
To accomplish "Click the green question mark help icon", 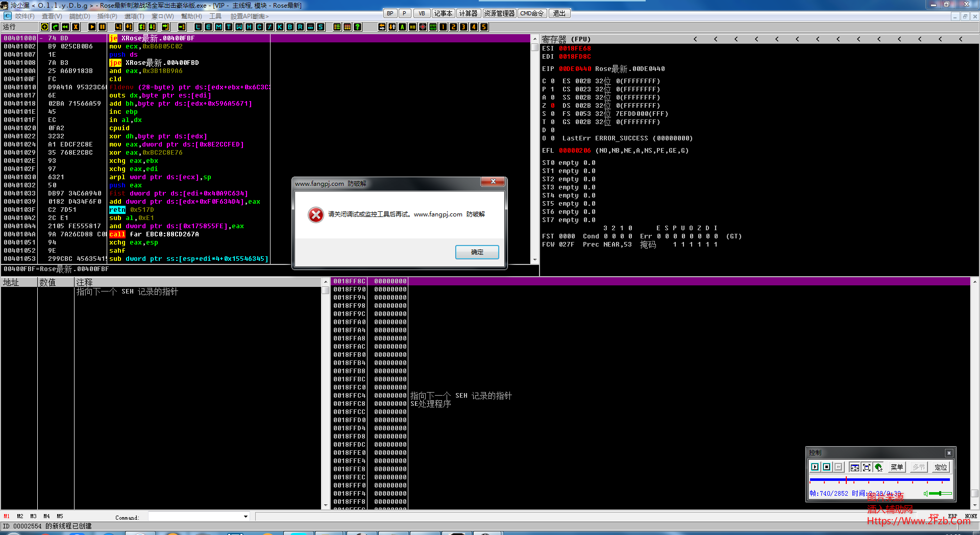I will [x=357, y=27].
